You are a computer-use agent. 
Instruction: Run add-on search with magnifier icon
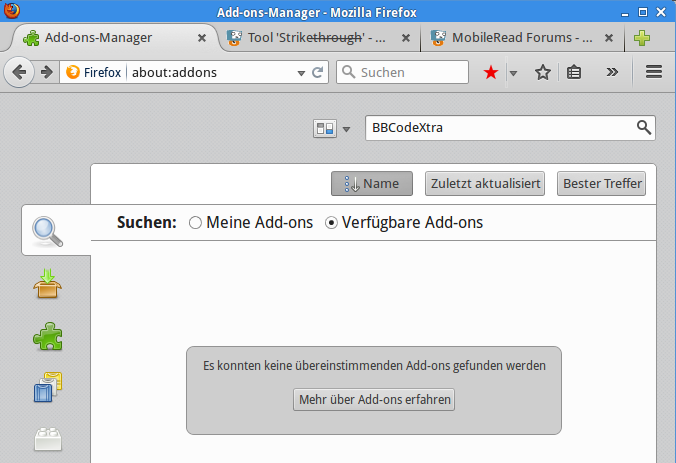pyautogui.click(x=644, y=128)
